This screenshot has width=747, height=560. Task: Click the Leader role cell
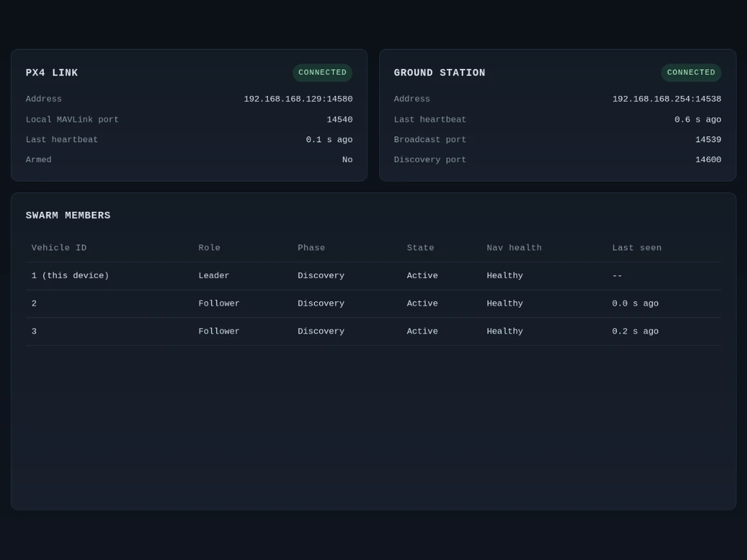[214, 275]
